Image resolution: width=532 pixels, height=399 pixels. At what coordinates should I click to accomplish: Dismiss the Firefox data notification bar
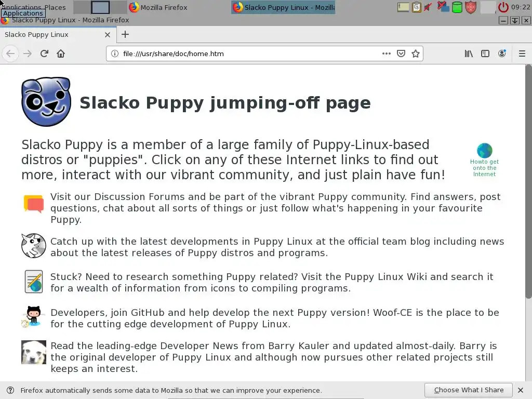coord(521,390)
